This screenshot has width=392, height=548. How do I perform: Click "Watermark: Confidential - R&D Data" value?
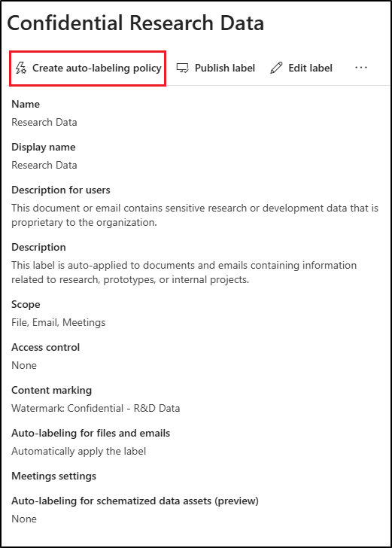click(x=96, y=408)
